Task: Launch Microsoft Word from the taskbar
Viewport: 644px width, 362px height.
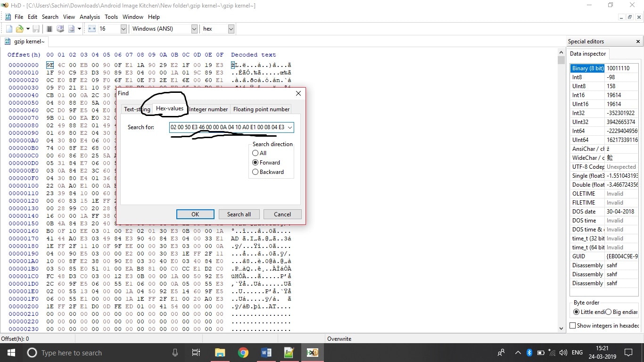Action: click(x=266, y=353)
